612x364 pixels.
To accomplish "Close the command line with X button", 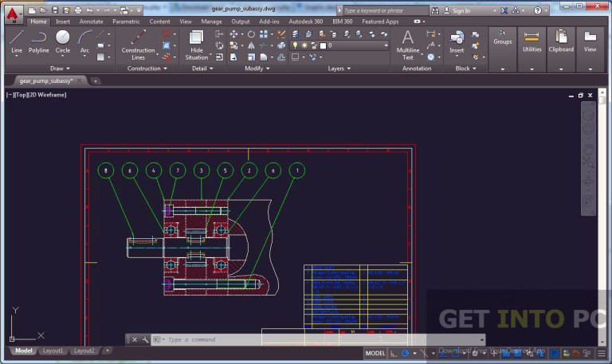I will coord(134,340).
